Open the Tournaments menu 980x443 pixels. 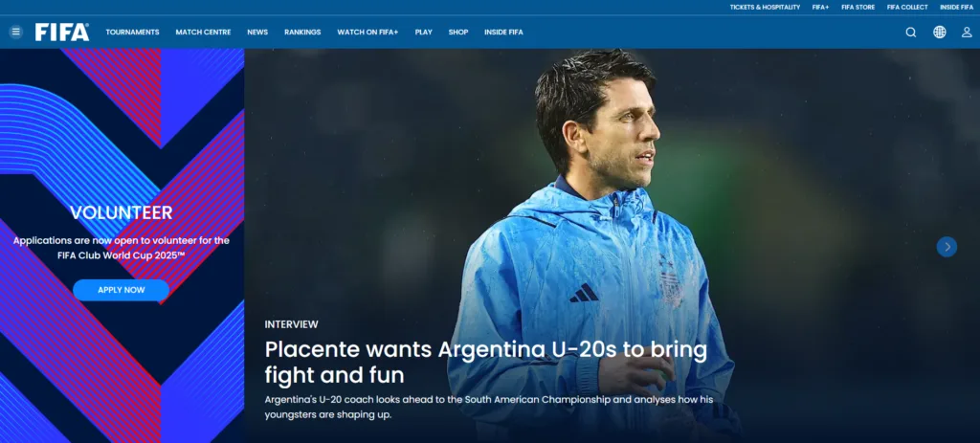[132, 32]
